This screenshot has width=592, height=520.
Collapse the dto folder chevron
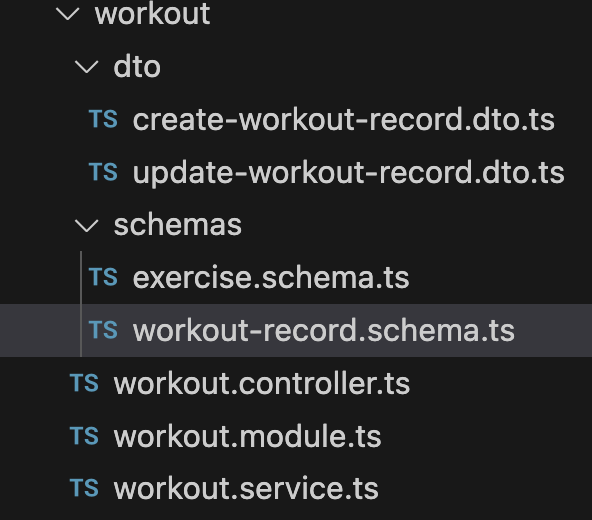[x=86, y=67]
